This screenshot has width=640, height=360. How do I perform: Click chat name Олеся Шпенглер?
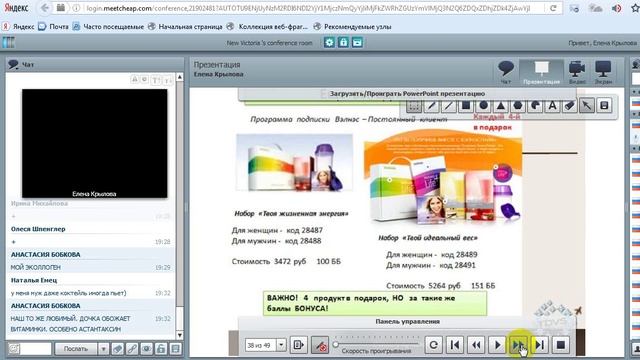click(38, 229)
